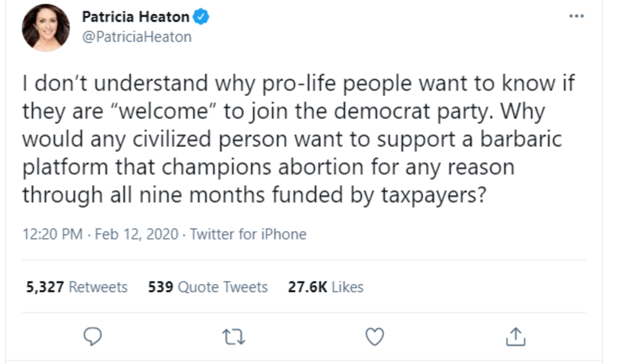The width and height of the screenshot is (619, 364).
Task: Open the three-dot more options menu
Action: click(576, 16)
